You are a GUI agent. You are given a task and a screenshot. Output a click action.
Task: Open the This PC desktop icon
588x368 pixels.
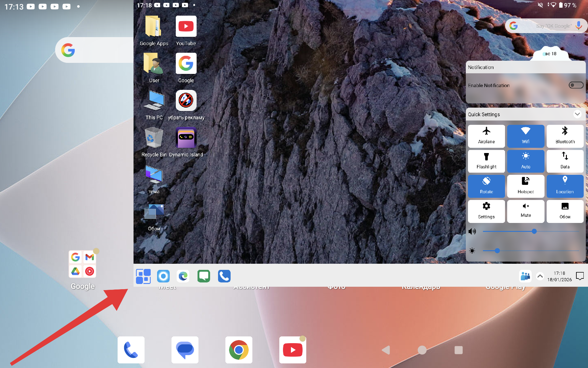click(x=154, y=101)
